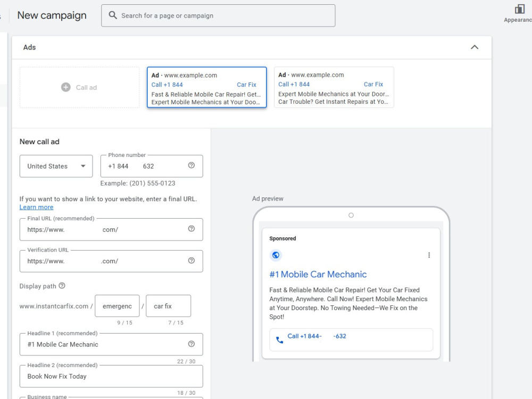Select the second ad card thumbnail
The width and height of the screenshot is (532, 399).
point(334,87)
